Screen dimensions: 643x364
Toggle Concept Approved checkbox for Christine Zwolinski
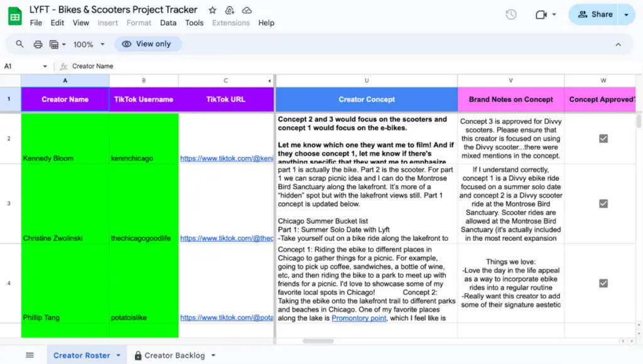[x=603, y=203]
